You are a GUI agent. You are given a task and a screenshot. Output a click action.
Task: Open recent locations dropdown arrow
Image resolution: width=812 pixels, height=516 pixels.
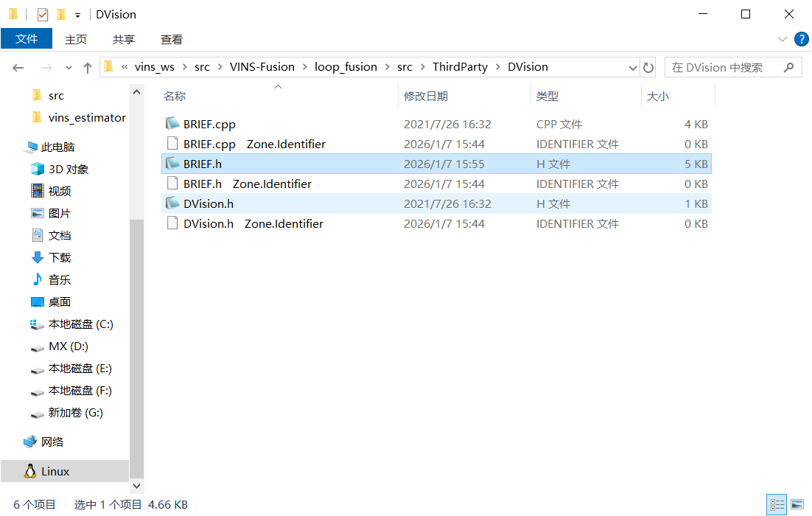69,68
